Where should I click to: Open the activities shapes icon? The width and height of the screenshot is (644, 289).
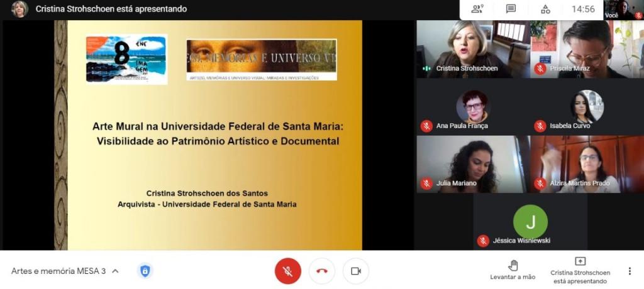[545, 9]
